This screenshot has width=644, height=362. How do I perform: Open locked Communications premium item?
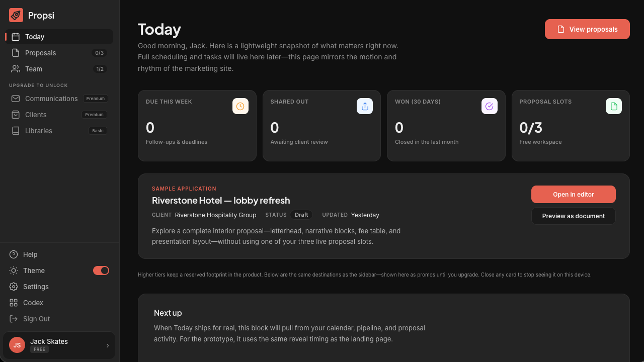(59, 99)
